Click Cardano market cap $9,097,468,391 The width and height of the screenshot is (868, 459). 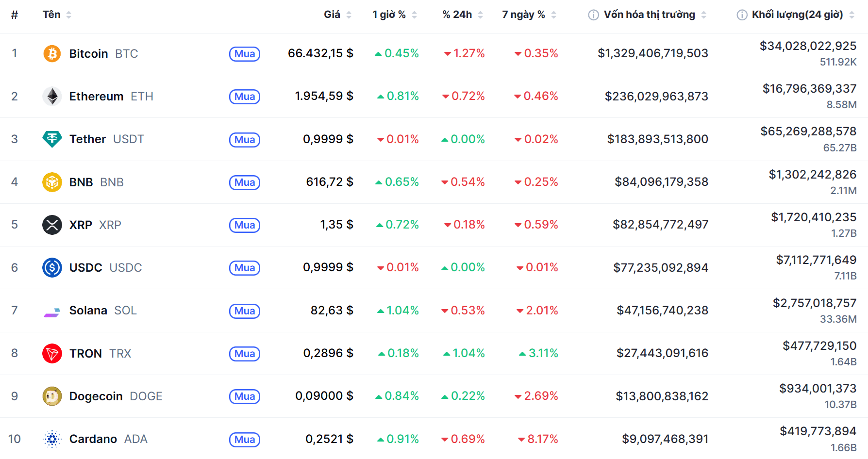[x=665, y=439]
